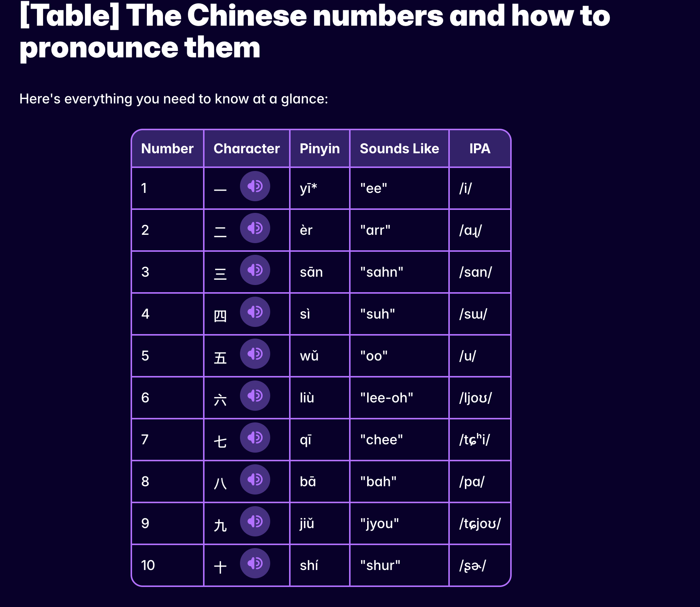
Task: Click the Number column header
Action: tap(167, 149)
